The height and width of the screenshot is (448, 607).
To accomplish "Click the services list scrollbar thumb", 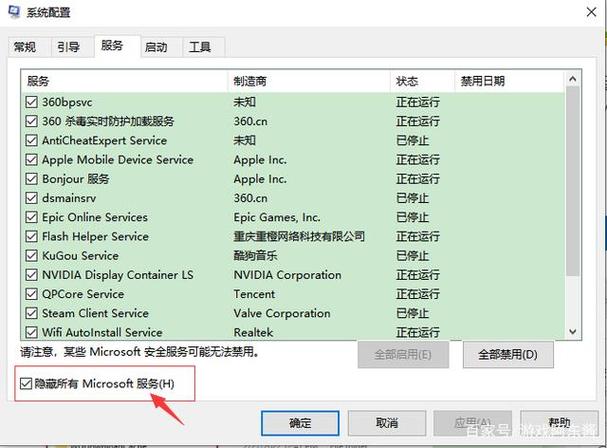I will click(x=573, y=181).
